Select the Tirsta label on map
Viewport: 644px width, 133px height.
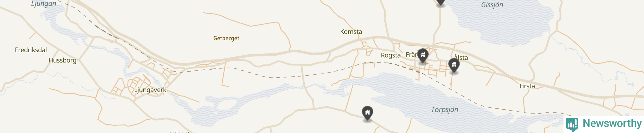pos(527,86)
